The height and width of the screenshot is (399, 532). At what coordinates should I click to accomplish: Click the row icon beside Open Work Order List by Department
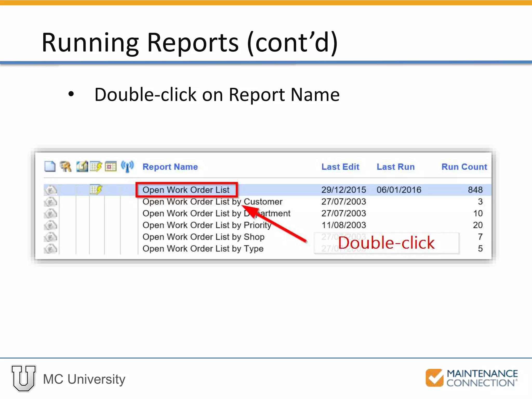[50, 214]
